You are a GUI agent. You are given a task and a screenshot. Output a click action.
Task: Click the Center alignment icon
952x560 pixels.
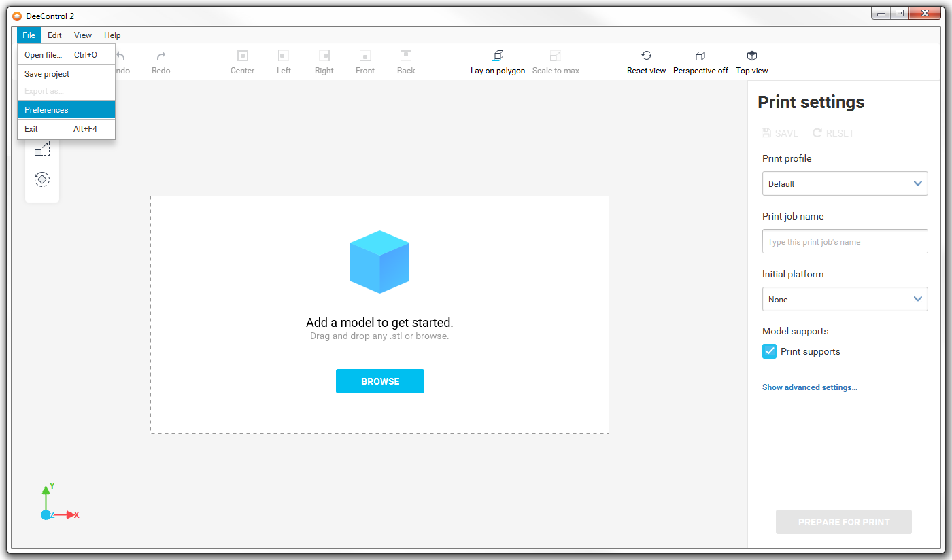[x=242, y=56]
